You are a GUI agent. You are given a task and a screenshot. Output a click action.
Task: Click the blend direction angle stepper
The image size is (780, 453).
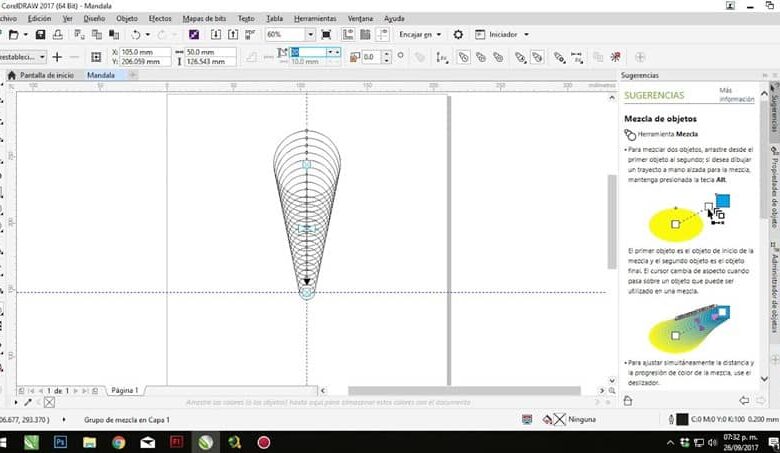click(387, 57)
